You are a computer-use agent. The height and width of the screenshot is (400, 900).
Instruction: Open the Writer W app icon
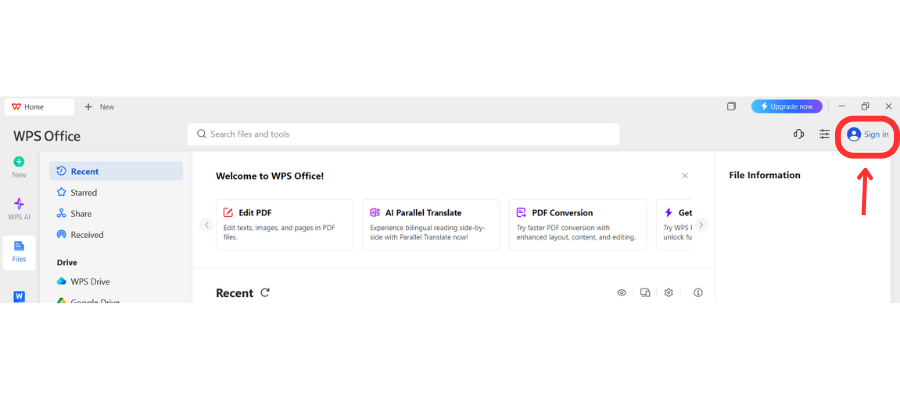(19, 296)
